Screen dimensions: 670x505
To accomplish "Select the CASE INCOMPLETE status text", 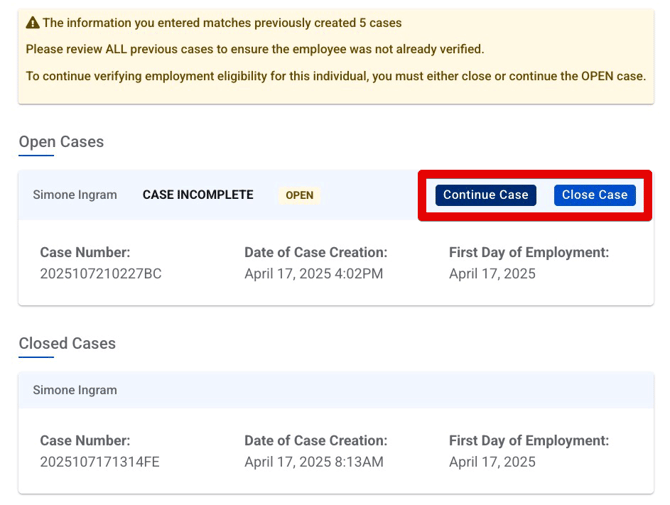I will 198,195.
